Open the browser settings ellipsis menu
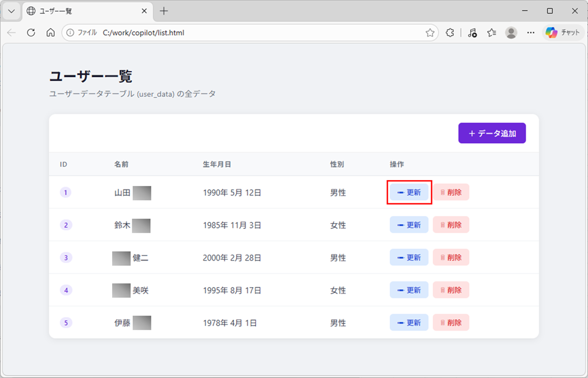This screenshot has width=588, height=378. 531,33
